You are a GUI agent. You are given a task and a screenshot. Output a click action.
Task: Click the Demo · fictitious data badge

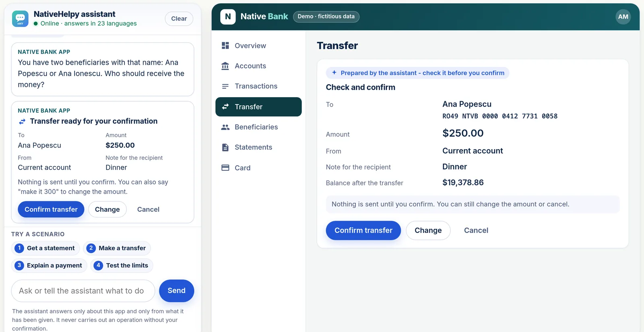[x=326, y=16]
